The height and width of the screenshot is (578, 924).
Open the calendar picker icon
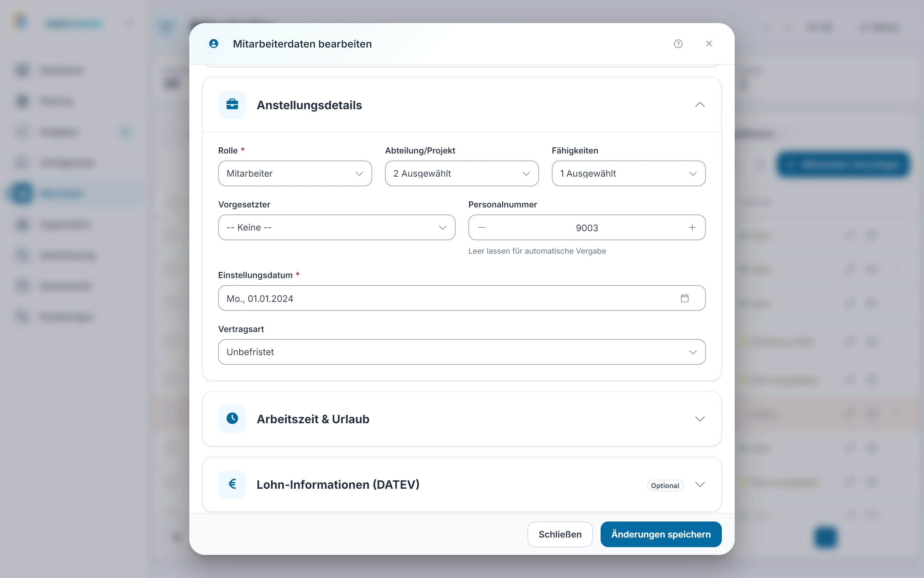[x=684, y=298]
